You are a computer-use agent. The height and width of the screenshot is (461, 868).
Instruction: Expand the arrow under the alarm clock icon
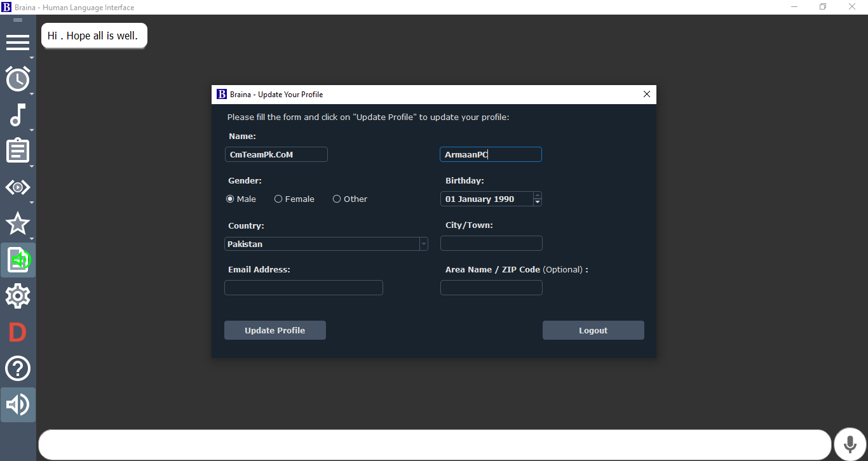point(32,94)
